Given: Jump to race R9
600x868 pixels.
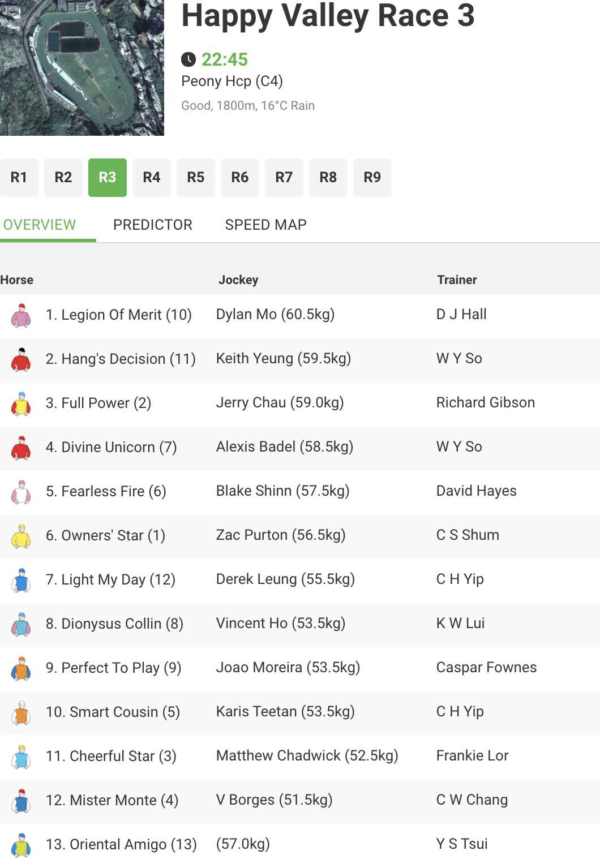Looking at the screenshot, I should pyautogui.click(x=372, y=178).
